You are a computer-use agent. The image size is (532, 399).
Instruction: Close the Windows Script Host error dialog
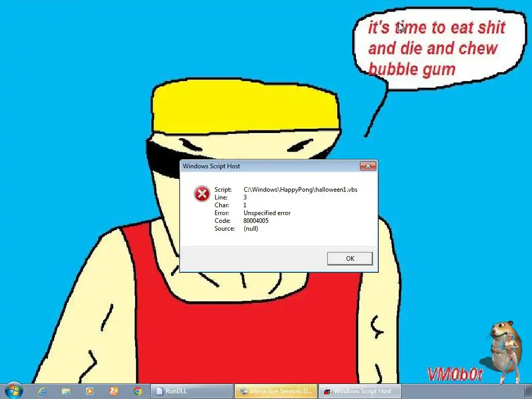pyautogui.click(x=368, y=166)
